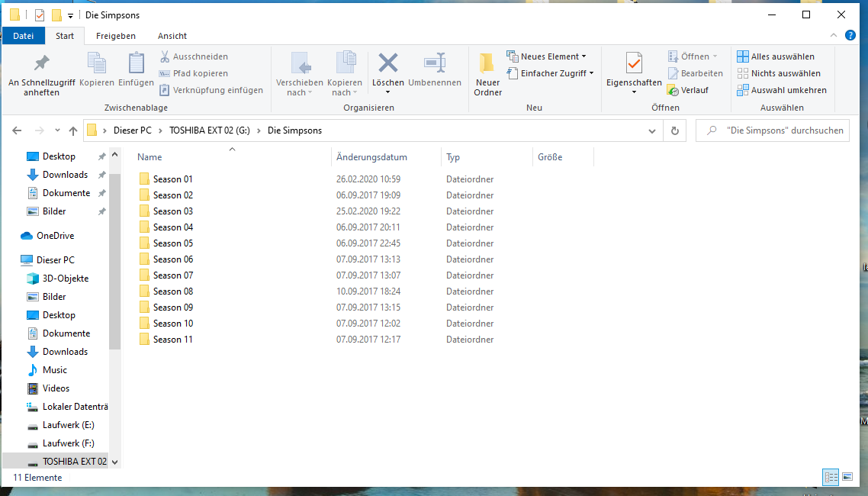Screen dimensions: 868x496
Task: Select the Season 03 folder
Action: click(172, 211)
